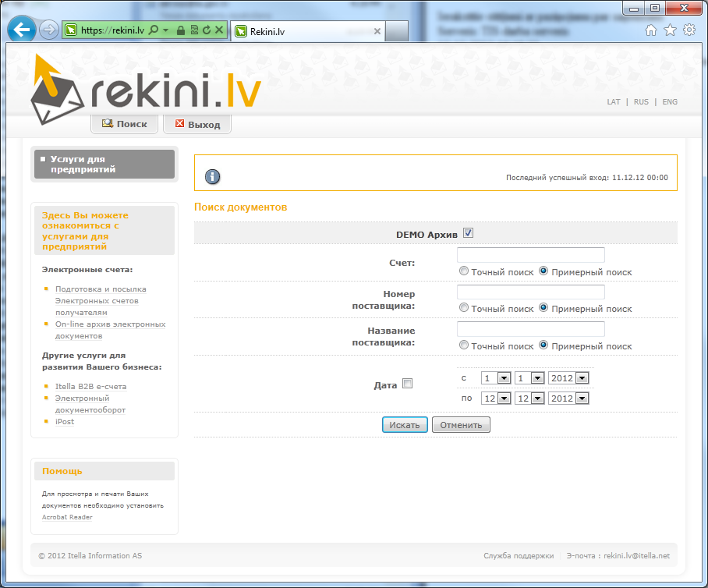Open the end date month dropdown
Image resolution: width=708 pixels, height=588 pixels.
[x=529, y=398]
